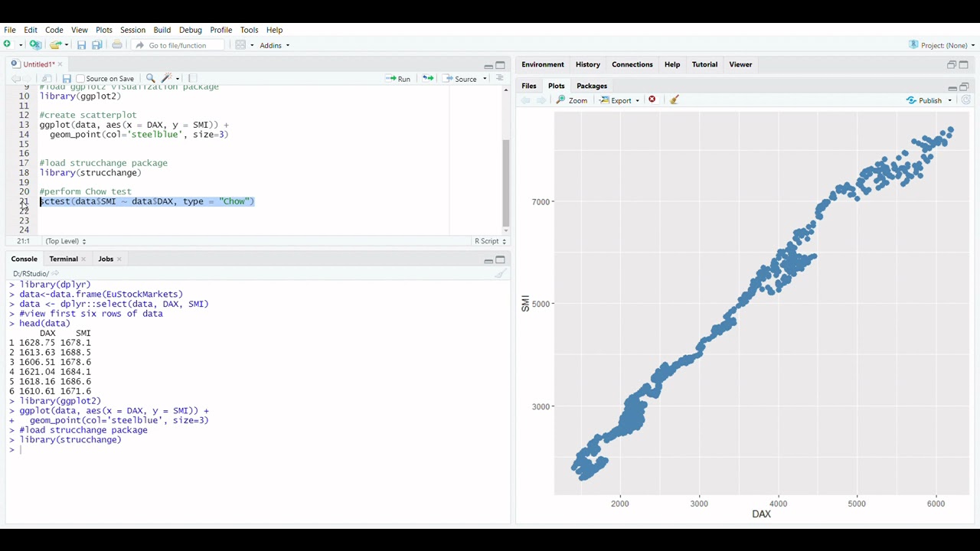Click the Re-run previous code icon
The image size is (980, 551).
pos(427,79)
